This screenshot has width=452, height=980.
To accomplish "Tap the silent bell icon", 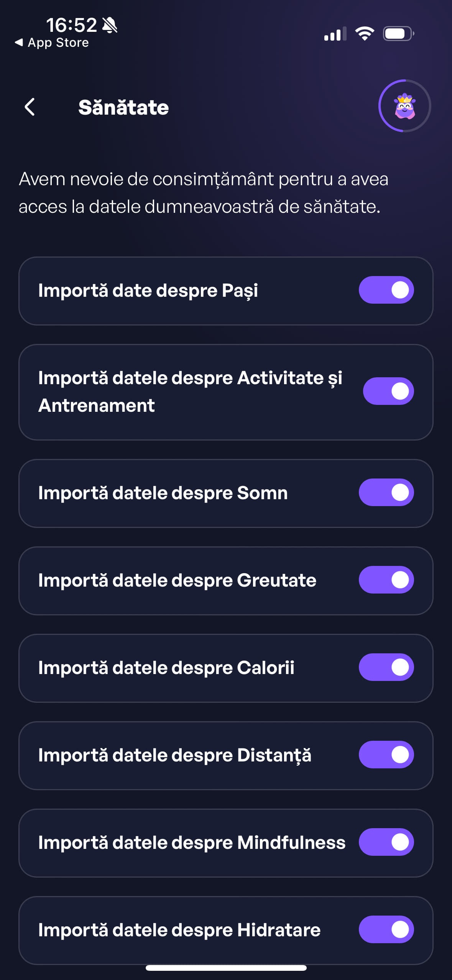I will 110,25.
